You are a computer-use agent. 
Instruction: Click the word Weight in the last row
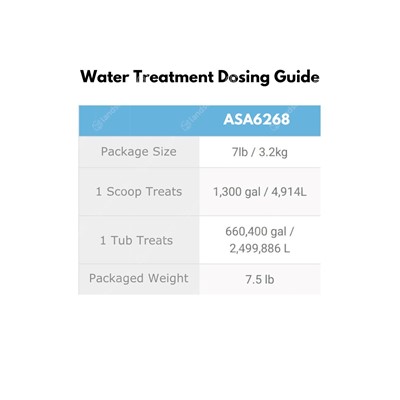tap(168, 278)
